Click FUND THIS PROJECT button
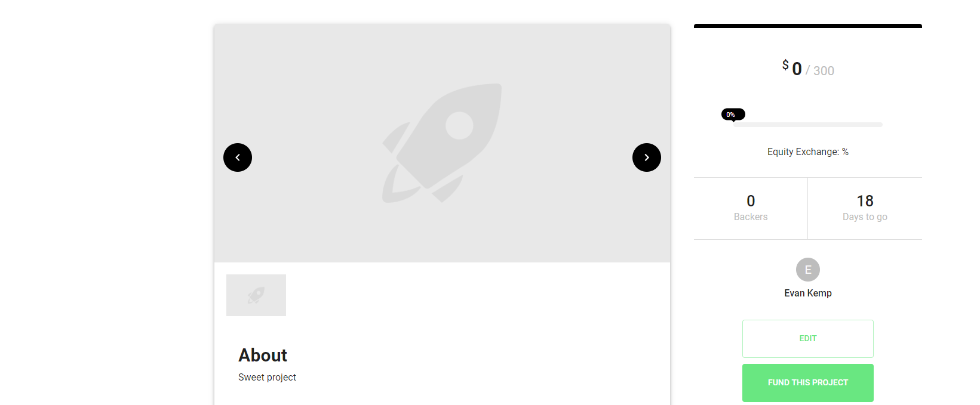The image size is (980, 405). tap(808, 383)
